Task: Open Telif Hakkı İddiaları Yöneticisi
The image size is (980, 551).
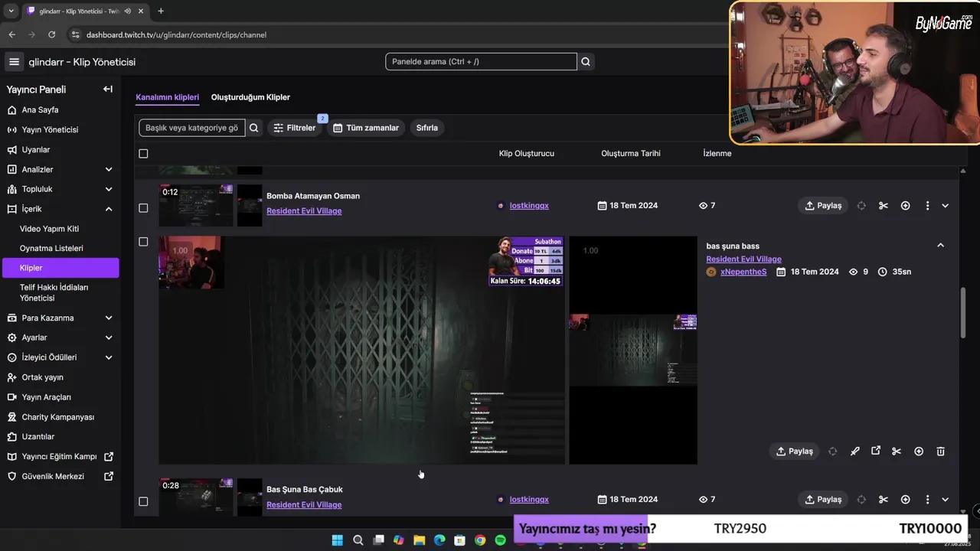Action: tap(54, 292)
